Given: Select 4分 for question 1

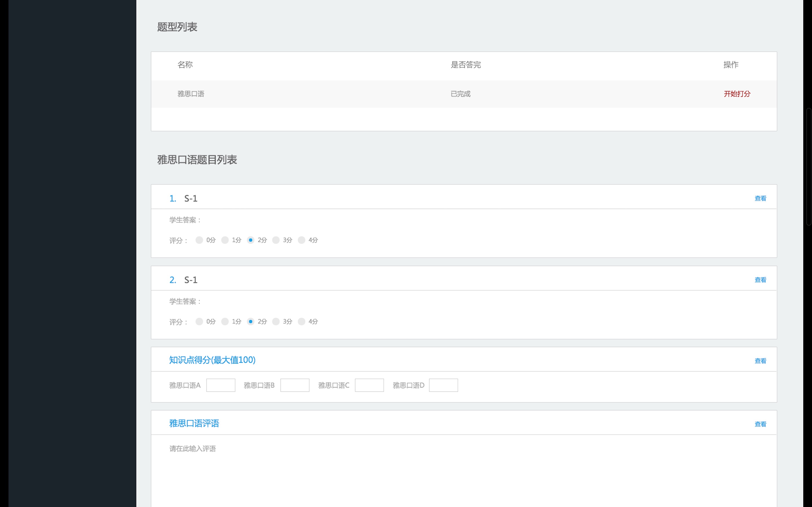Looking at the screenshot, I should click(301, 240).
